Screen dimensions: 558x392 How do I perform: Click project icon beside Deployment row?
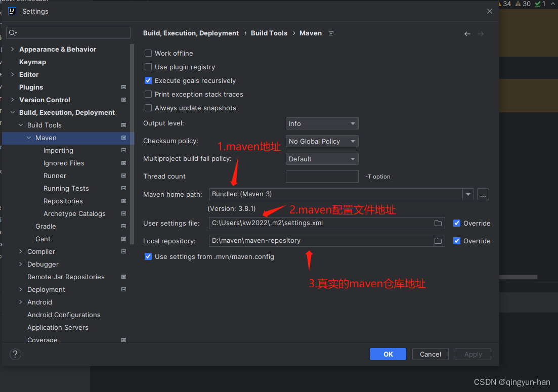(x=123, y=289)
